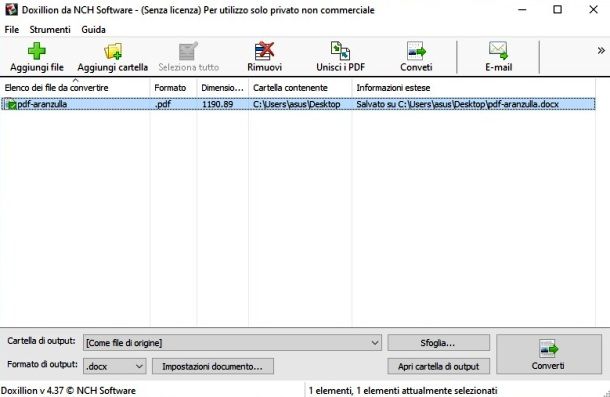Click the Aggiungi cartella folder icon

coord(113,51)
